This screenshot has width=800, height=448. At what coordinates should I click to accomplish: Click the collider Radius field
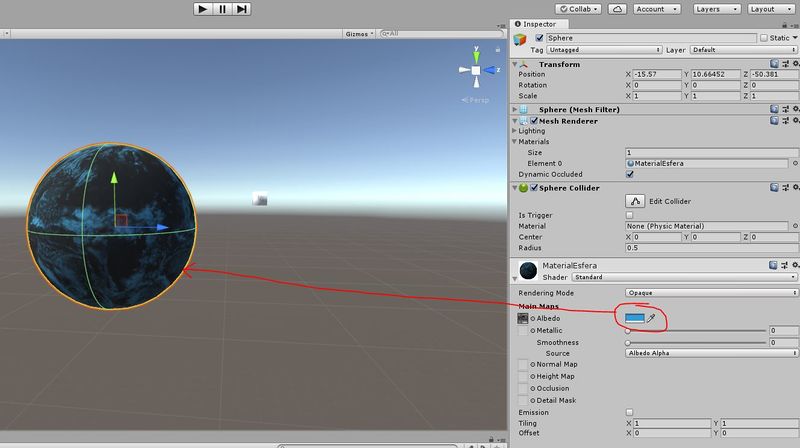712,248
